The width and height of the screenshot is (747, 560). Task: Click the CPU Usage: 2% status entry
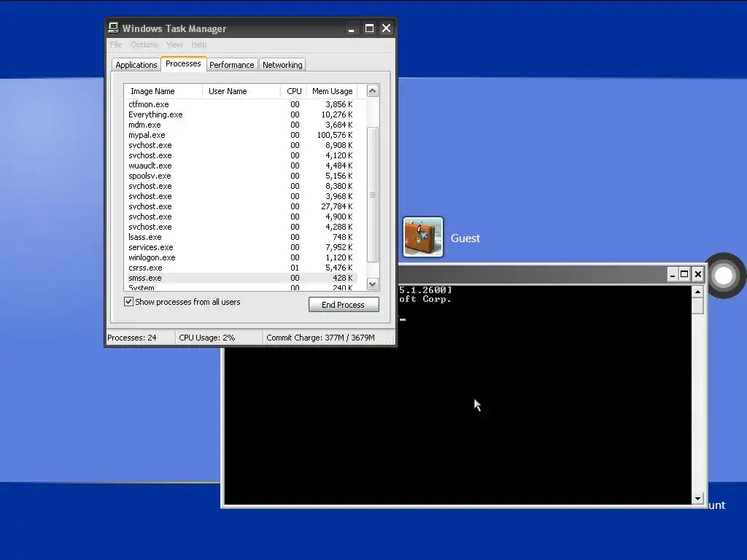coord(206,338)
